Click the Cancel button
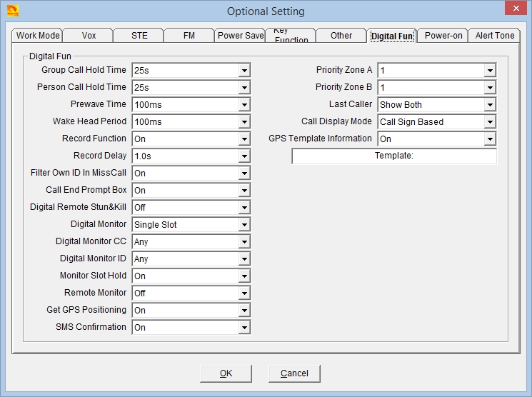532x397 pixels. 294,373
